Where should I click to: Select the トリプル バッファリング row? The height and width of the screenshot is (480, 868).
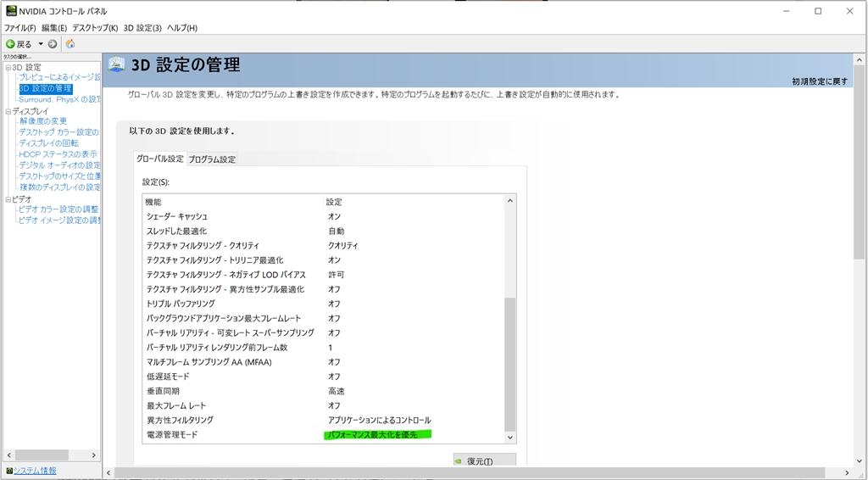click(324, 304)
